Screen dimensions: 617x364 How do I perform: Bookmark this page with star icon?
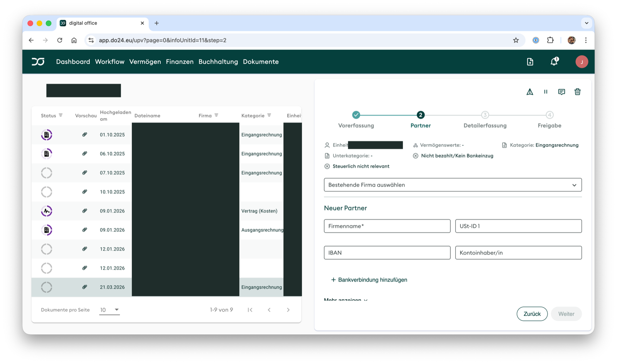click(x=516, y=40)
